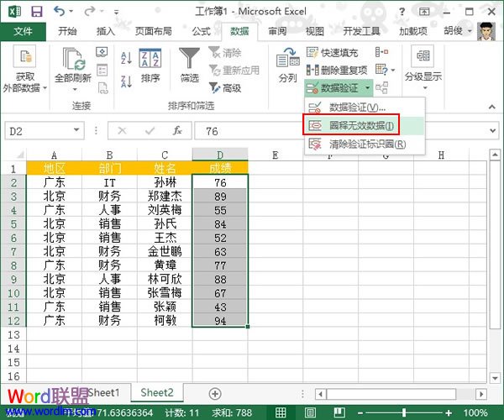The image size is (504, 420).
Task: Select column D header
Action: click(x=220, y=155)
